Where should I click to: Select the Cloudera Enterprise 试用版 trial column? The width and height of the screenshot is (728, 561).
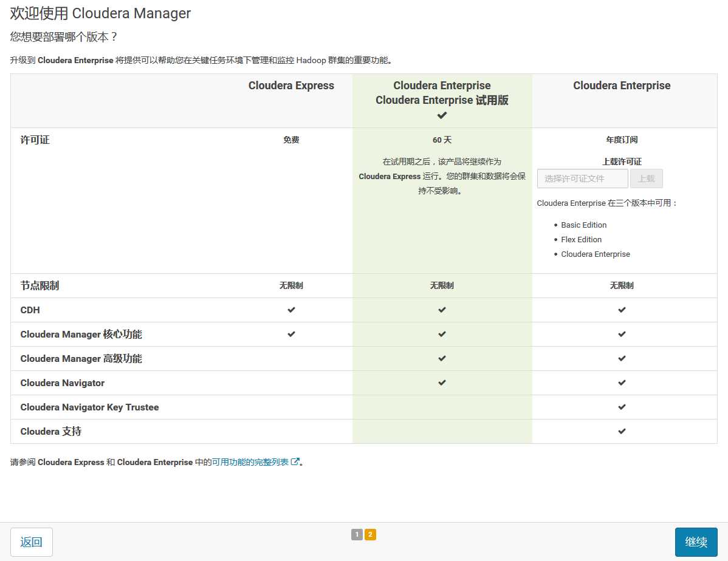(x=442, y=100)
